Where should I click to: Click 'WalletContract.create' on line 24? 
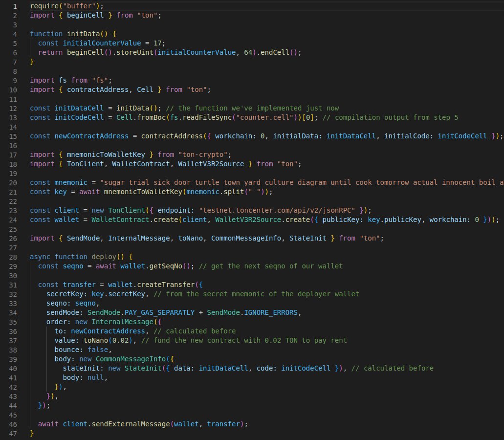pos(135,220)
